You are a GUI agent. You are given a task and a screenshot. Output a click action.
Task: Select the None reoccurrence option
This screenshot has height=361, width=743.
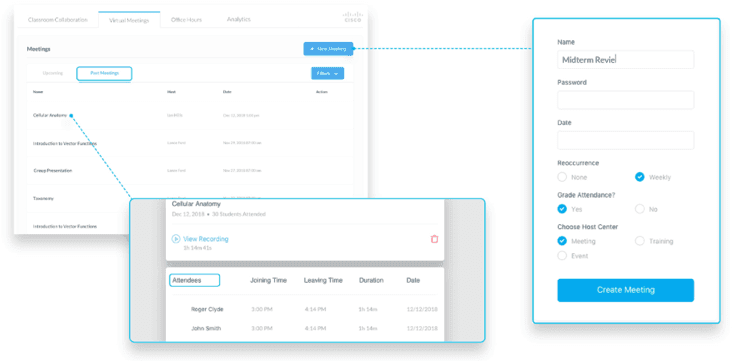(562, 177)
